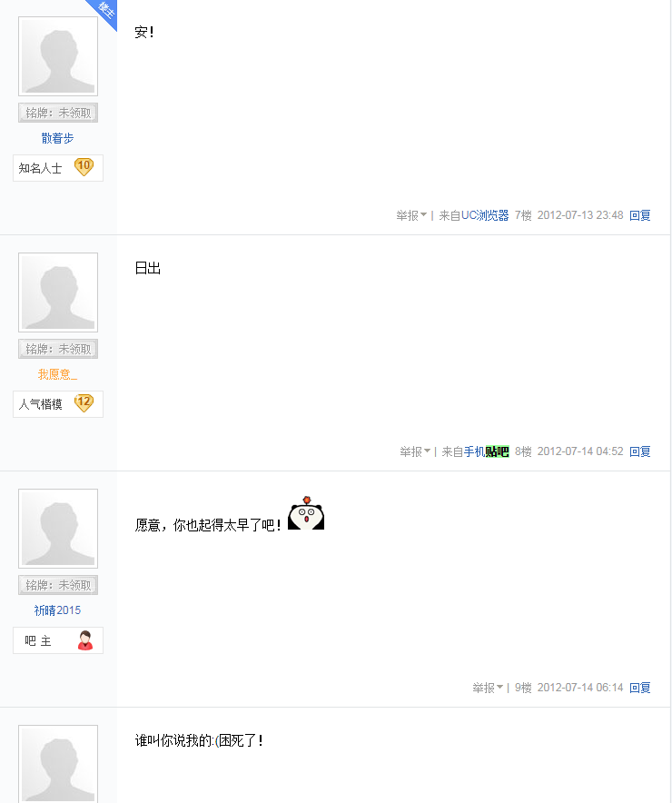
Task: Expand the 举报 dropdown on the 7楼 post
Action: point(411,215)
